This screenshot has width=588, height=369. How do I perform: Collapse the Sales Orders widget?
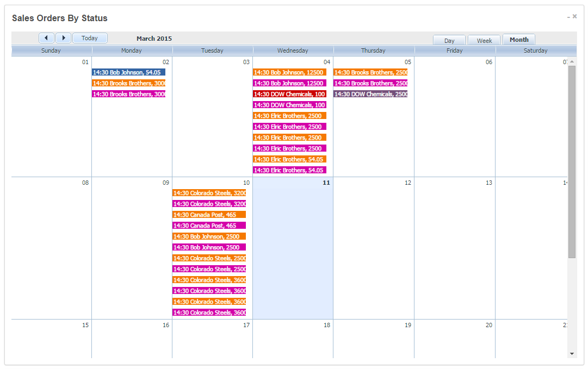click(x=568, y=17)
